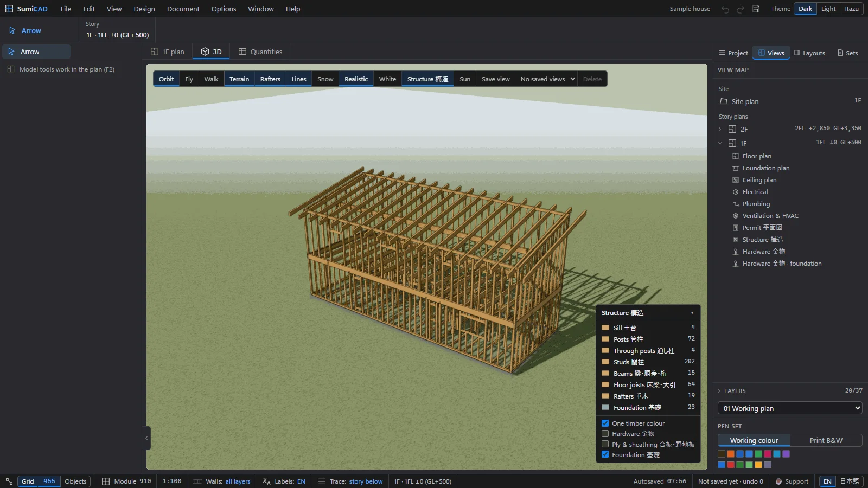
Task: Switch theme to Light
Action: point(828,9)
